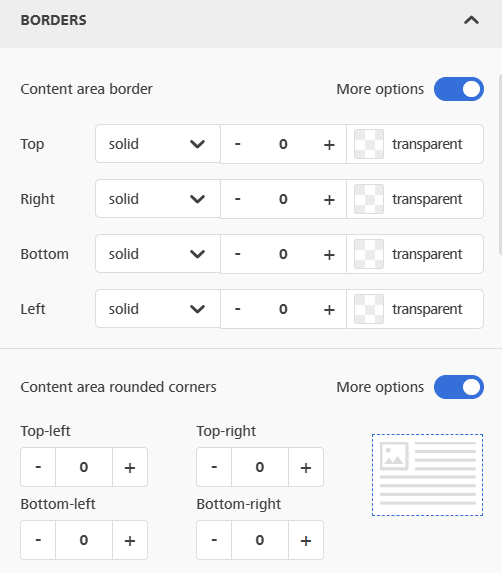Decrease the Bottom-left corner radius

click(x=38, y=540)
